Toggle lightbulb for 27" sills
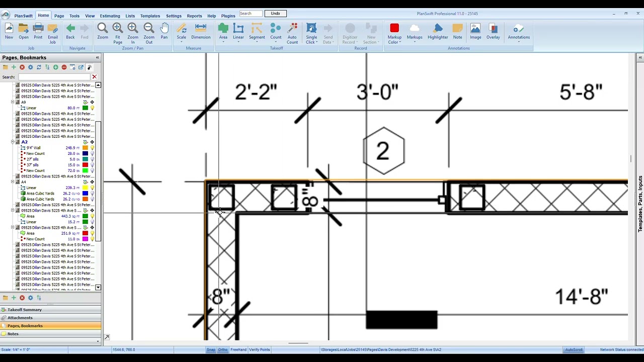Screen dimensions: 644x362 pos(92,159)
